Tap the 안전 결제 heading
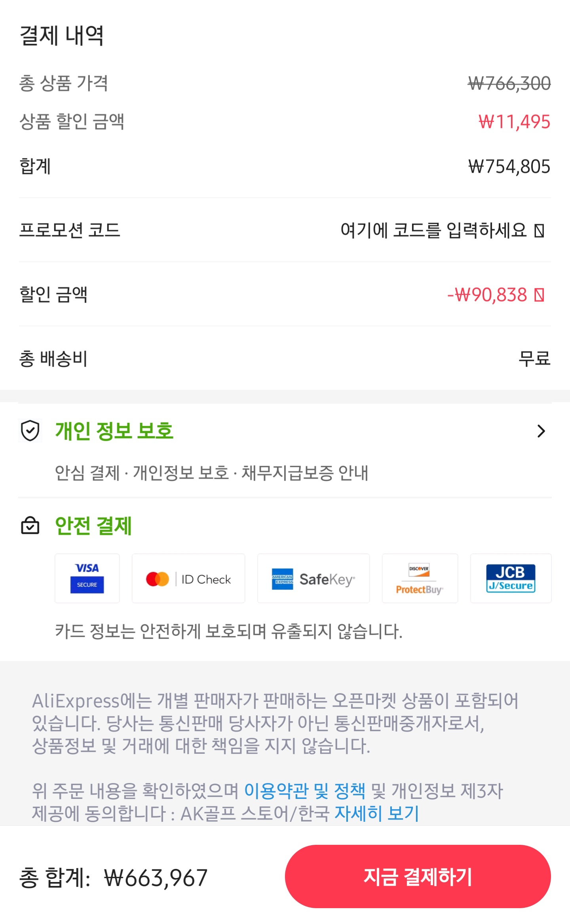The height and width of the screenshot is (924, 570). [93, 526]
